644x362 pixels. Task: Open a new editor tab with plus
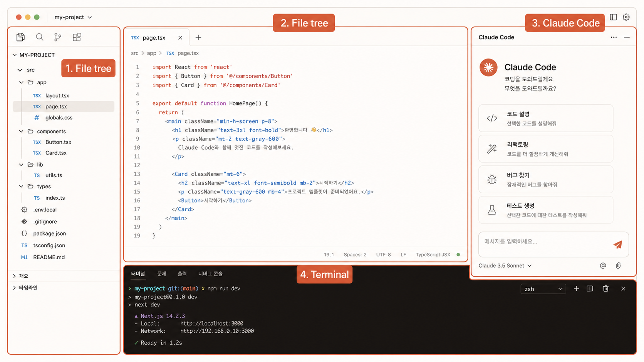tap(198, 37)
